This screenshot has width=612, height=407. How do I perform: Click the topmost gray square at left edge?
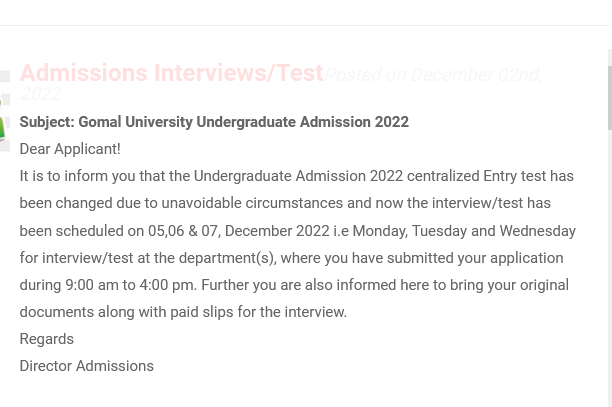[x=5, y=76]
